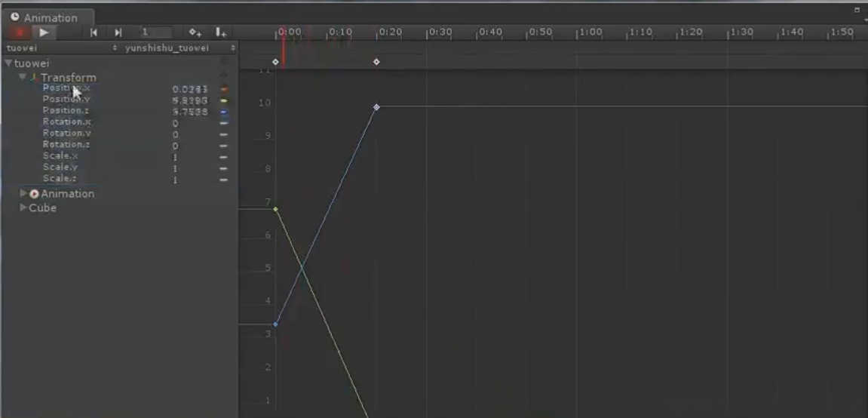Image resolution: width=868 pixels, height=418 pixels.
Task: Jump to next keyframe
Action: coord(118,32)
